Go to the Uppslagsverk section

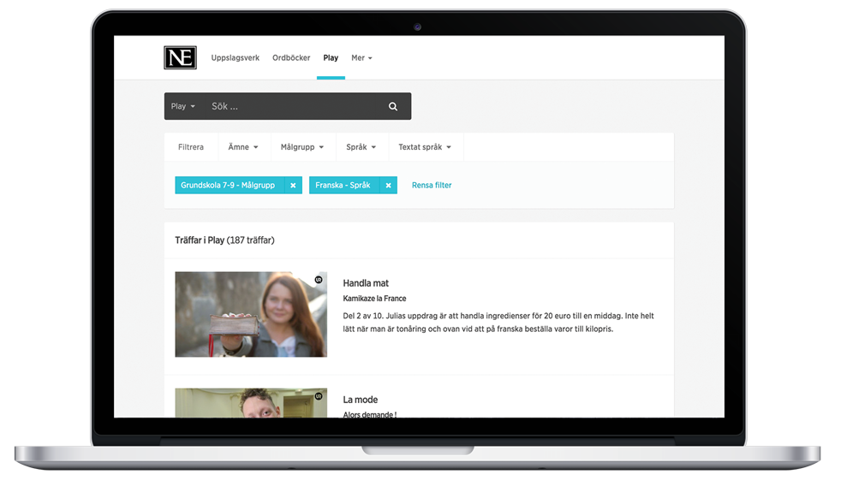(x=236, y=58)
